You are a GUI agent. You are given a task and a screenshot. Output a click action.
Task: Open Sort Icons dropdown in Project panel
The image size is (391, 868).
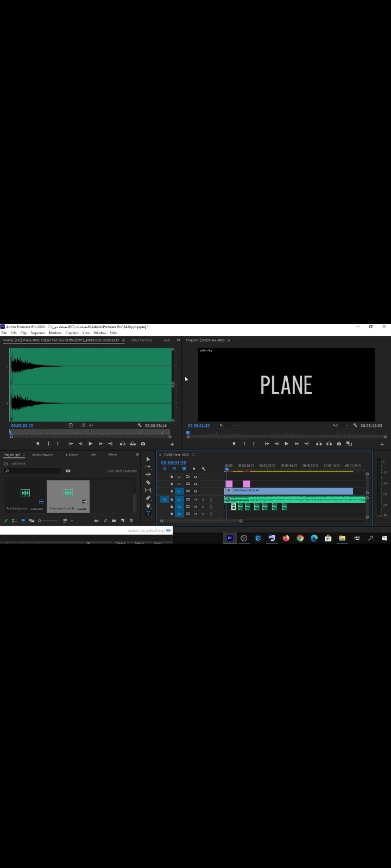(67, 521)
